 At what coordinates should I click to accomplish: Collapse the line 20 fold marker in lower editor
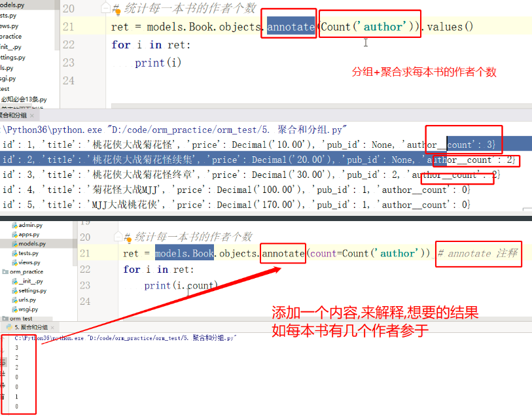click(x=118, y=236)
